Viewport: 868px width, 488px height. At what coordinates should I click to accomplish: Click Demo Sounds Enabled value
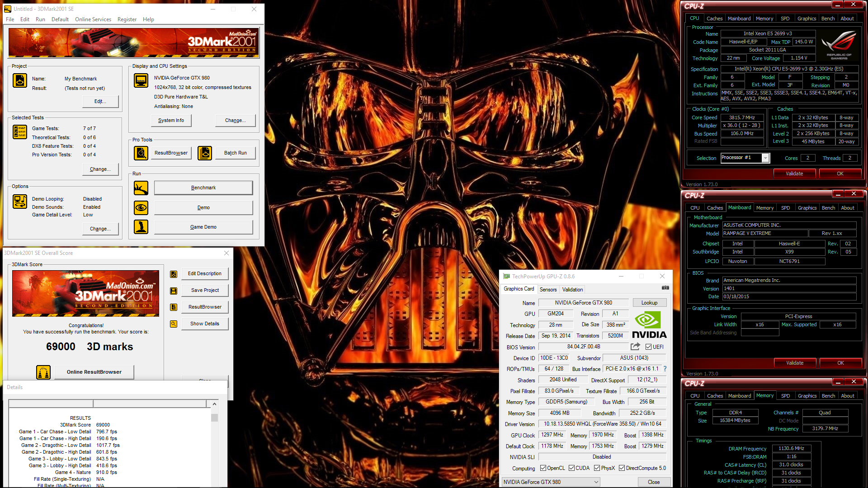[x=92, y=207]
